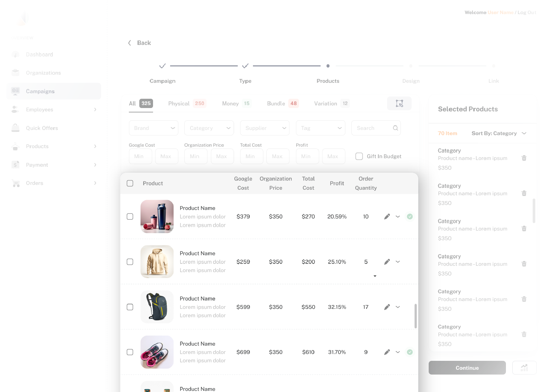Tick the checkbox for the sneakers product

coord(130,352)
